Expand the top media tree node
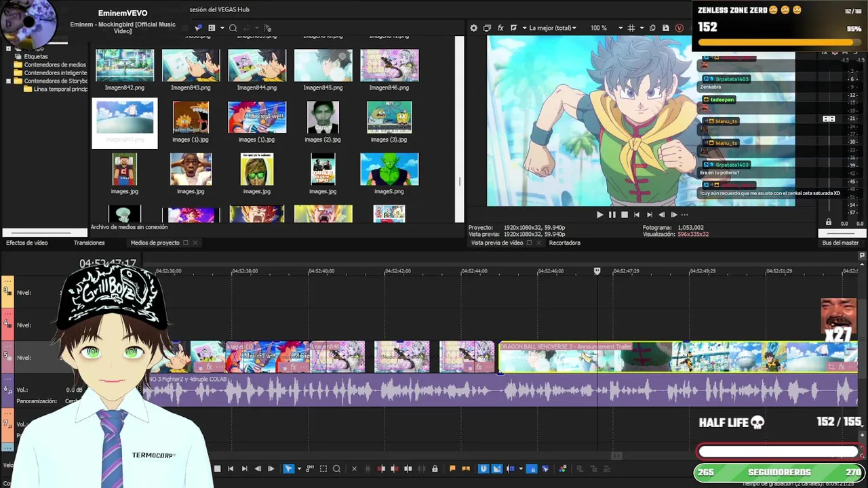This screenshot has width=868, height=488. coord(8,48)
